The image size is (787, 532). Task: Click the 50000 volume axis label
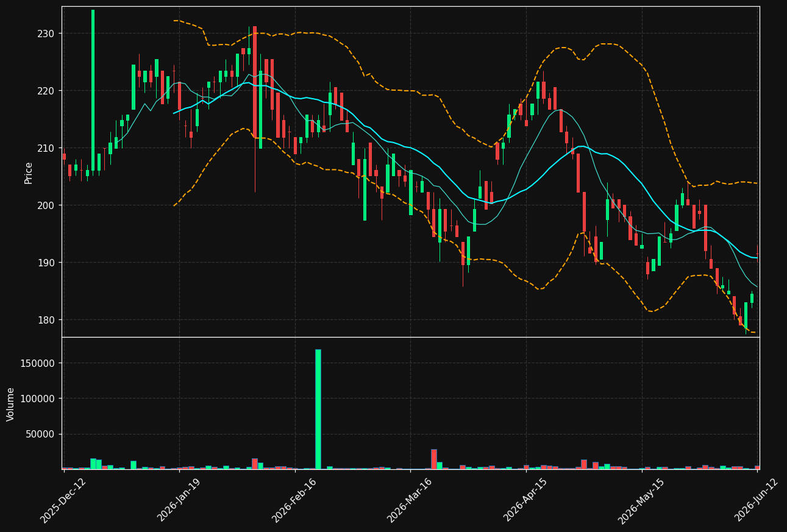pyautogui.click(x=40, y=434)
